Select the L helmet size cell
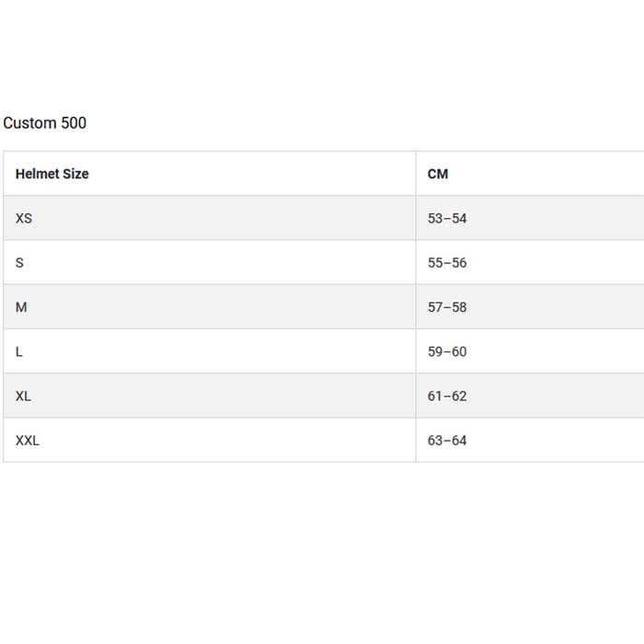Image resolution: width=644 pixels, height=644 pixels. (x=19, y=351)
